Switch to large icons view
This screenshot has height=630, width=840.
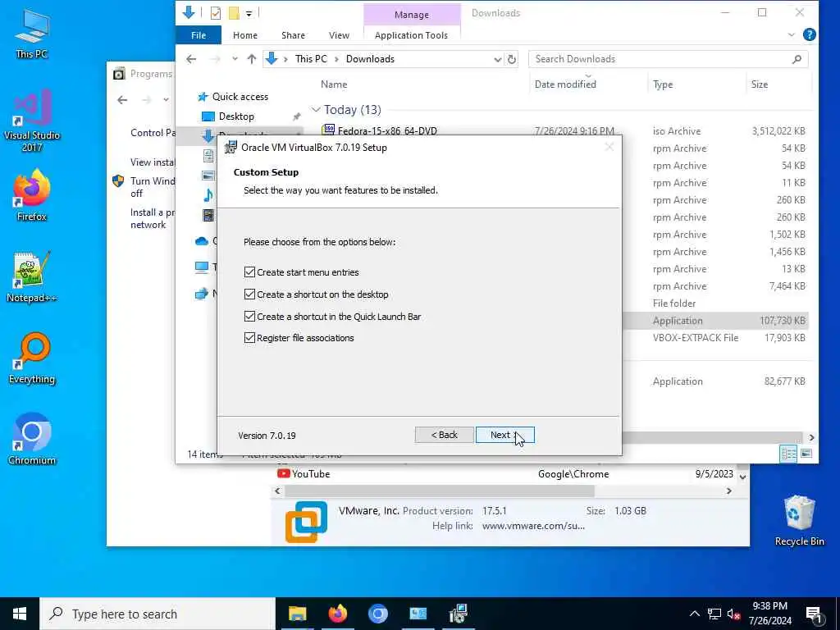tap(806, 454)
